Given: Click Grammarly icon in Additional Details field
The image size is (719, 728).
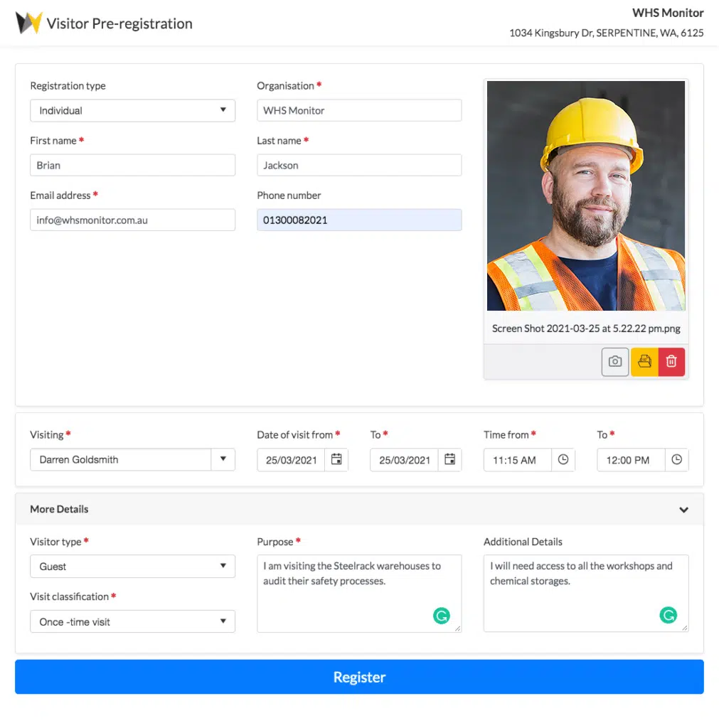Looking at the screenshot, I should click(x=668, y=616).
